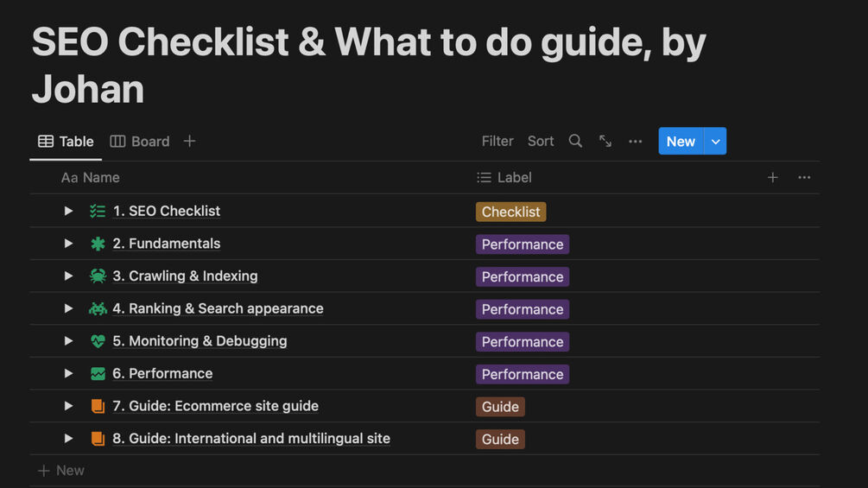Expand the 7. Guide: Ecommerce site guide row
Viewport: 868px width, 488px height.
(x=68, y=406)
